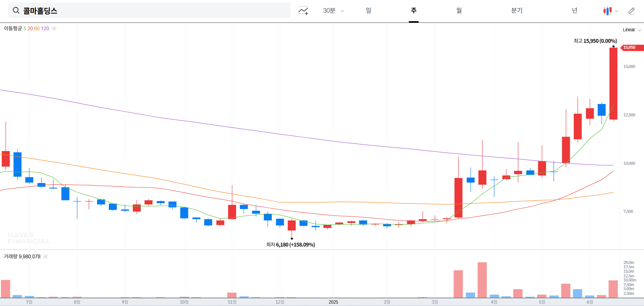Click the moving average 60 value

[37, 28]
